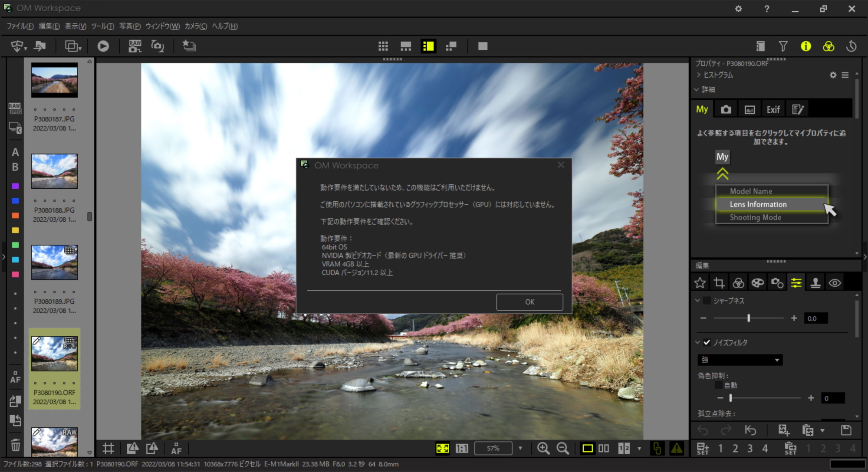Select the camera properties tab

[726, 109]
